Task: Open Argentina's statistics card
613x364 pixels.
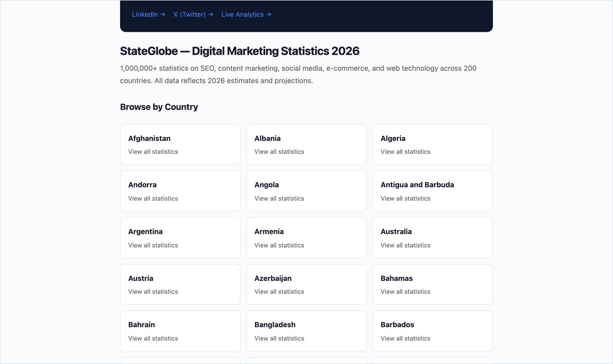Action: tap(180, 238)
